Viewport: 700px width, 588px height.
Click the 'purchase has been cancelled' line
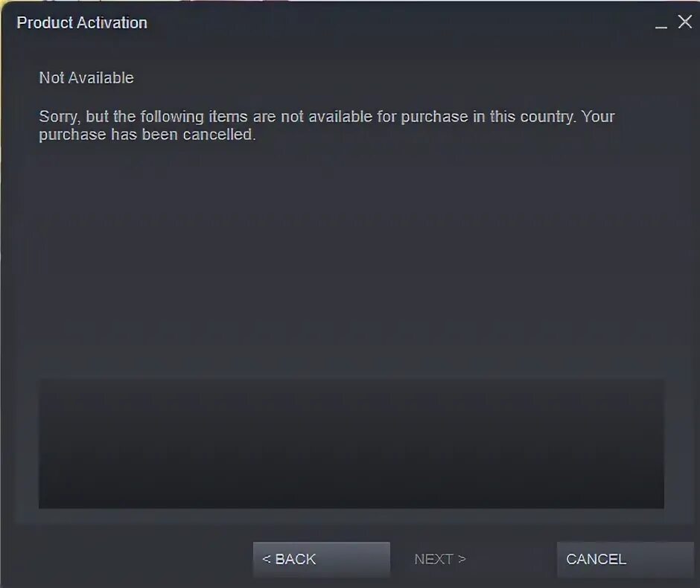coord(147,135)
